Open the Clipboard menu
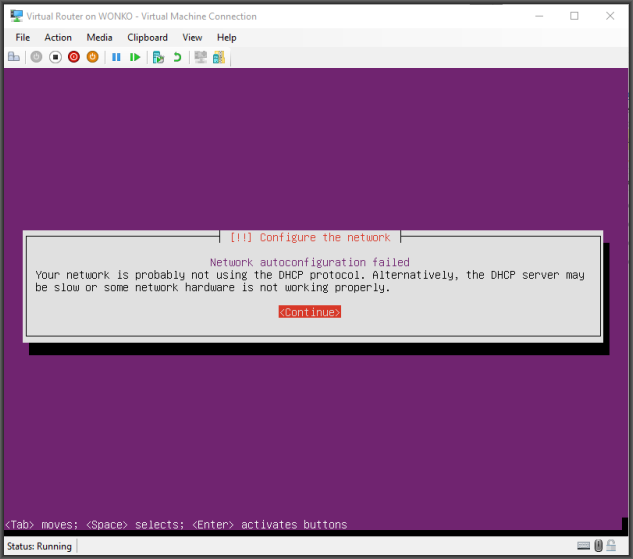 147,38
